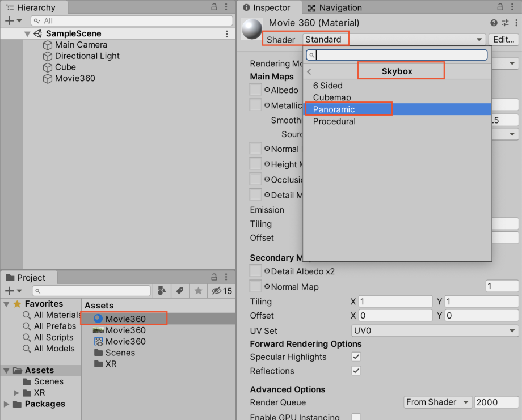Image resolution: width=522 pixels, height=420 pixels.
Task: Open the material preset selector icon in Inspector
Action: pos(505,23)
